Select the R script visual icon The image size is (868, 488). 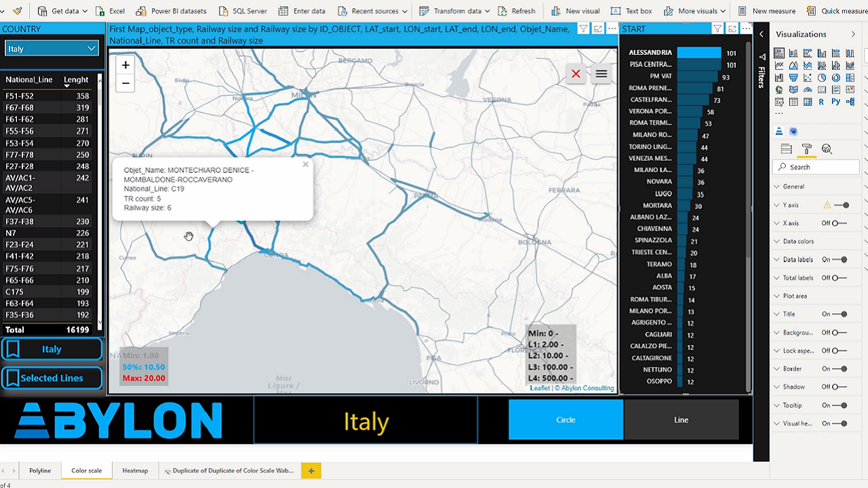tap(822, 102)
